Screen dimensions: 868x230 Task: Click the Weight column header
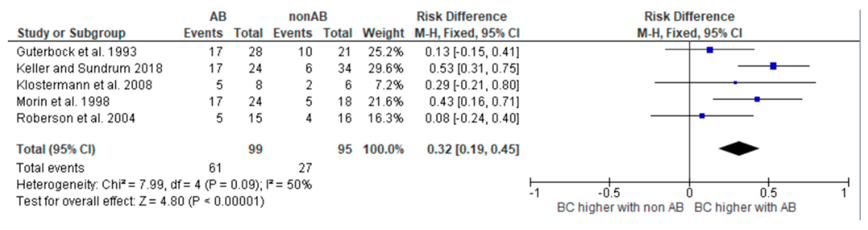(383, 33)
